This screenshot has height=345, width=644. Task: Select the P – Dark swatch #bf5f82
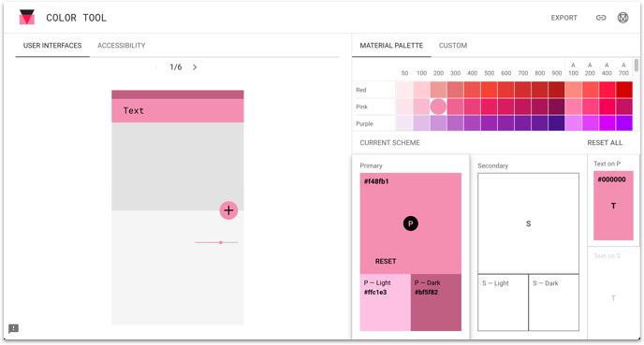436,302
